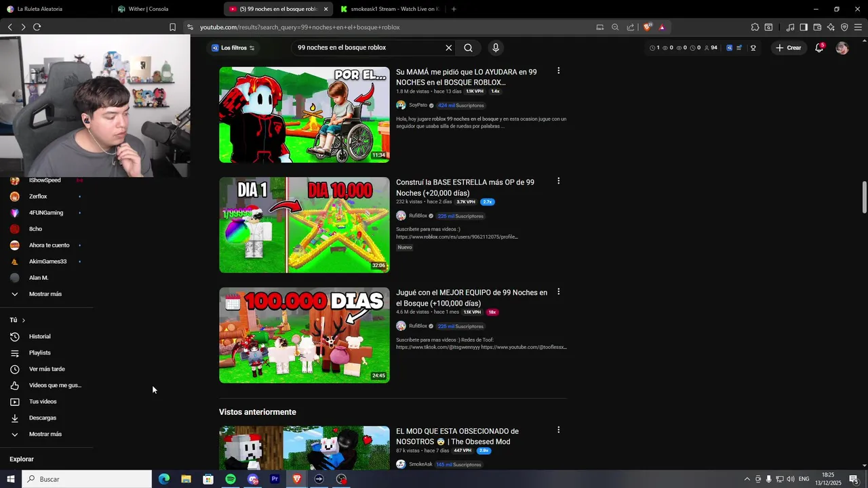Expand subscriptions with Mostrar más
The width and height of the screenshot is (868, 488).
point(46,293)
